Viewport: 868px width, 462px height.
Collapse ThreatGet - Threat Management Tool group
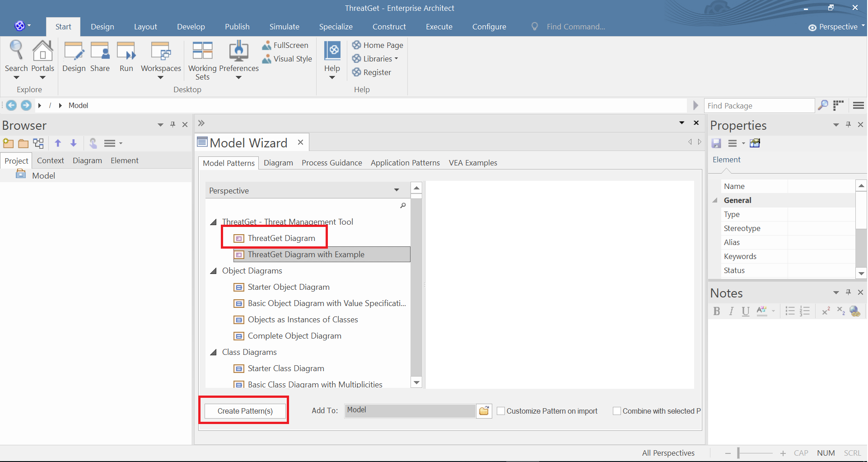(214, 222)
